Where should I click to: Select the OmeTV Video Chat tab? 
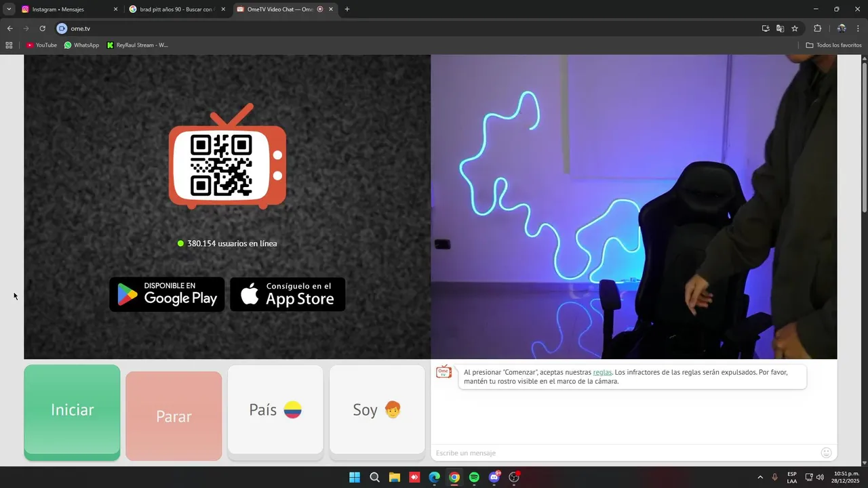(279, 9)
